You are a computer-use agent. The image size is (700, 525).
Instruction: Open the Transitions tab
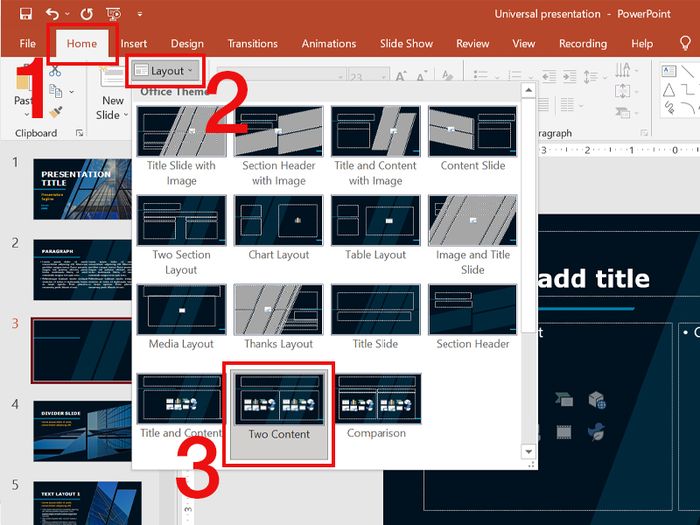tap(252, 43)
